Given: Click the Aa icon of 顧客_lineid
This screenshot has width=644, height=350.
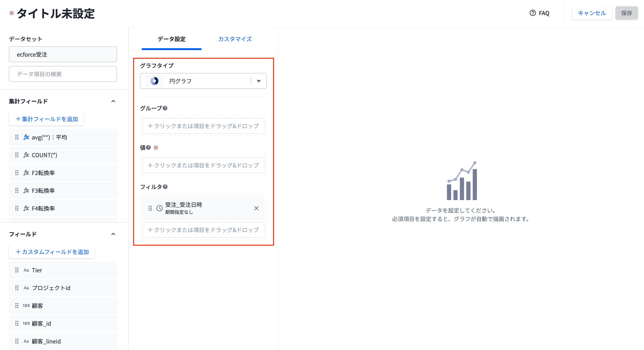Looking at the screenshot, I should pyautogui.click(x=26, y=341).
